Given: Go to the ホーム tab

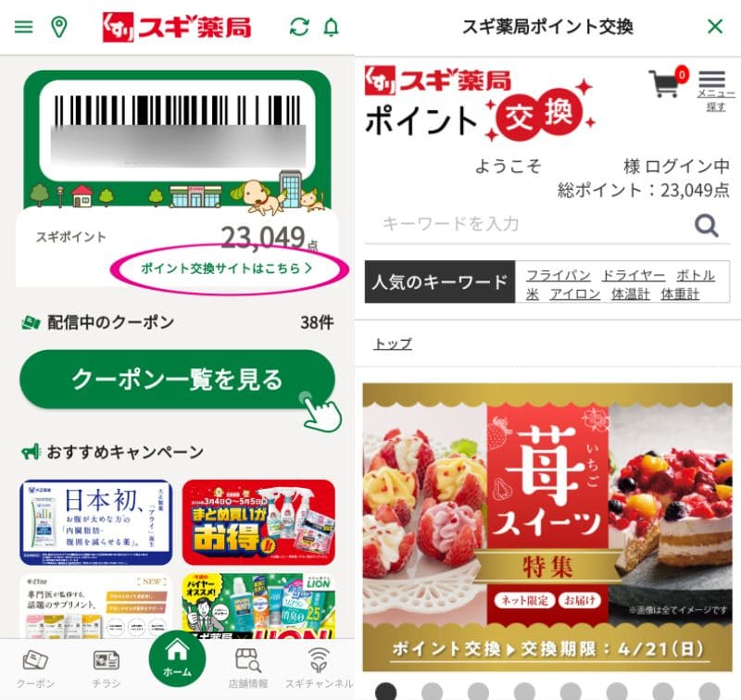Looking at the screenshot, I should (177, 658).
